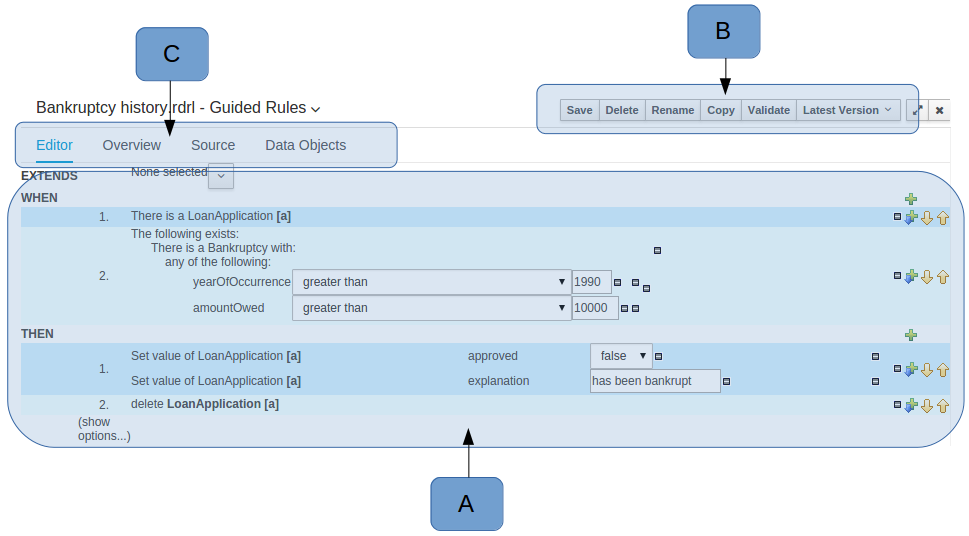This screenshot has height=536, width=969.
Task: Open the Data Objects tab
Action: pyautogui.click(x=305, y=145)
